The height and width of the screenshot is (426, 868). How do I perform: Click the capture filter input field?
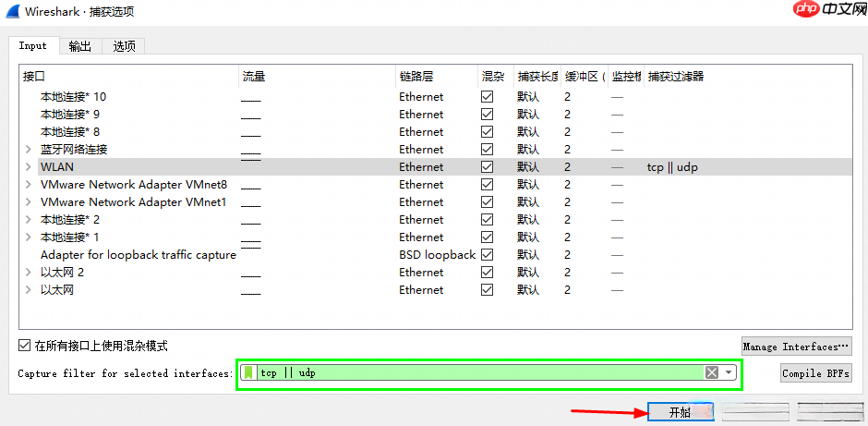480,372
